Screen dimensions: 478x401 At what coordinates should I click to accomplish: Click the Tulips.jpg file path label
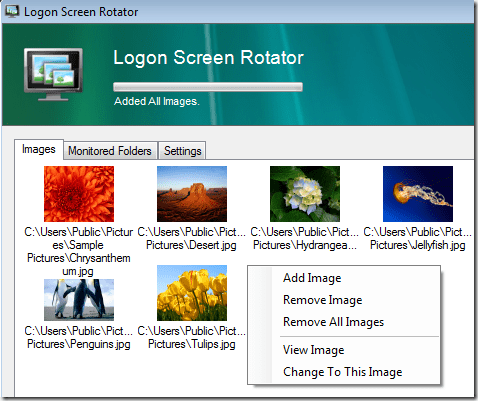click(192, 337)
